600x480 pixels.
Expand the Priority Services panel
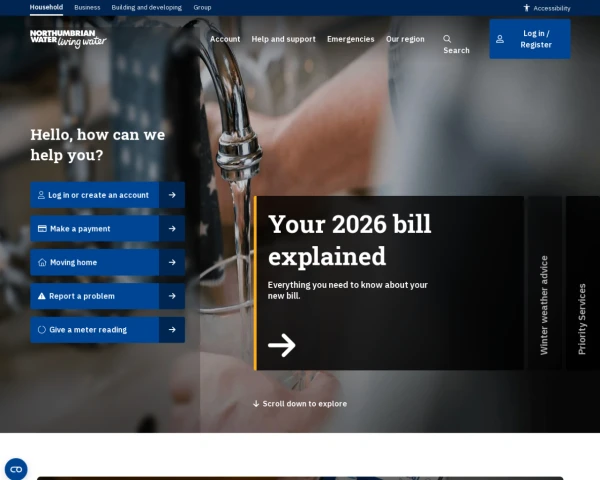[582, 283]
